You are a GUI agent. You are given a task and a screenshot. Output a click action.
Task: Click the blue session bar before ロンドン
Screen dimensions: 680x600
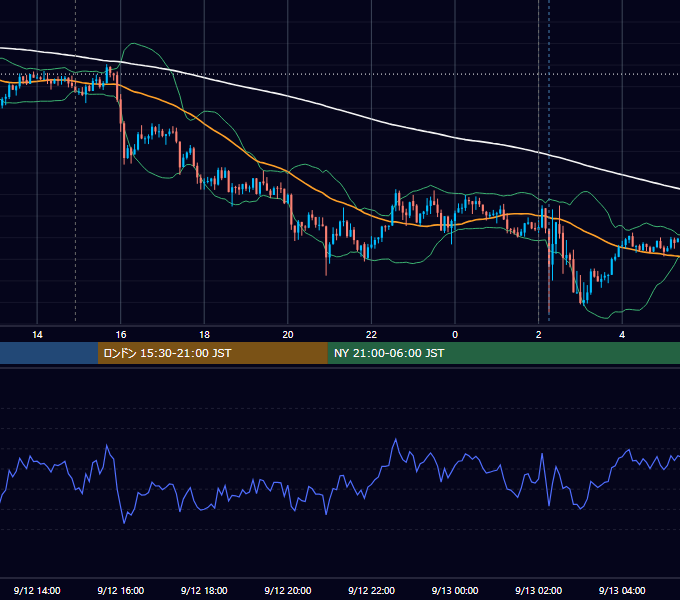(x=49, y=353)
